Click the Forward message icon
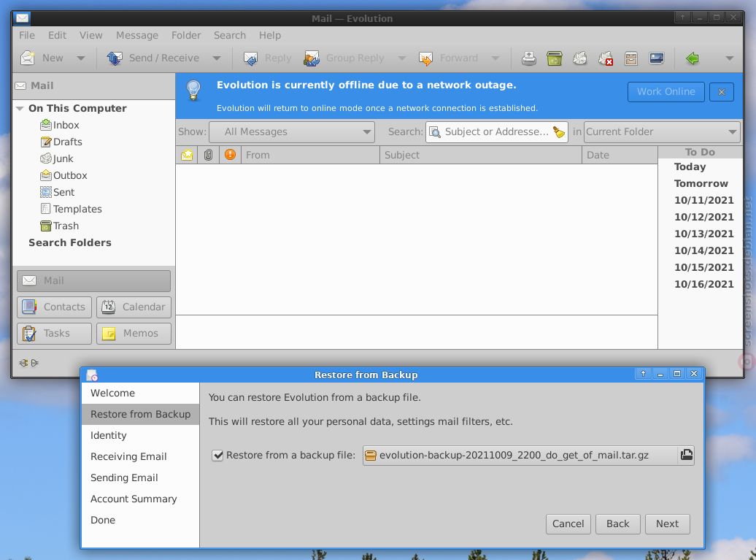 [x=425, y=58]
